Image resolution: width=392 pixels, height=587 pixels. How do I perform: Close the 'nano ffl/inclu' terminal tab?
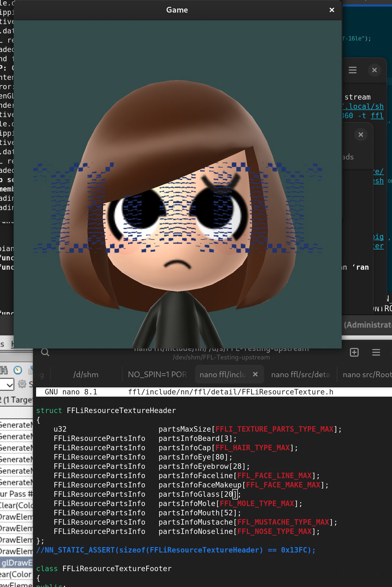pos(255,374)
